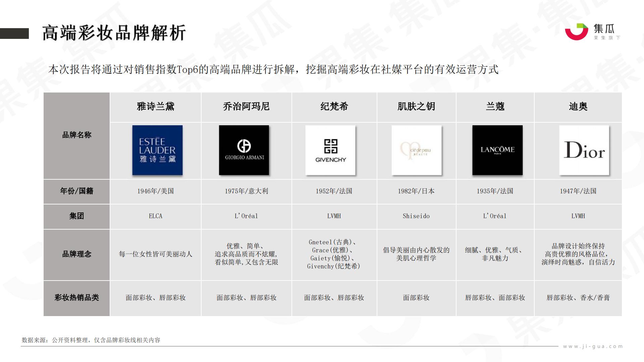This screenshot has width=644, height=362.
Task: Click 面部彩妆、唇部彩妆 in the 雅诗兰黛 column
Action: pyautogui.click(x=156, y=298)
